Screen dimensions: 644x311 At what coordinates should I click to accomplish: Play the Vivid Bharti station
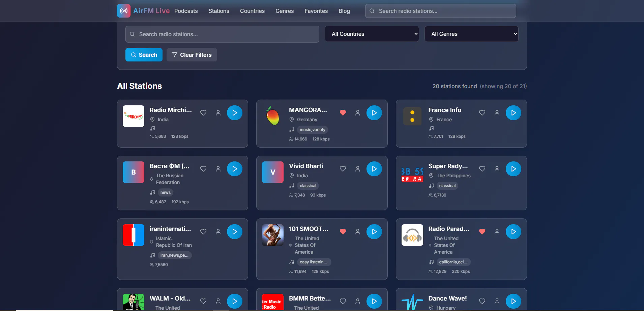pyautogui.click(x=374, y=169)
